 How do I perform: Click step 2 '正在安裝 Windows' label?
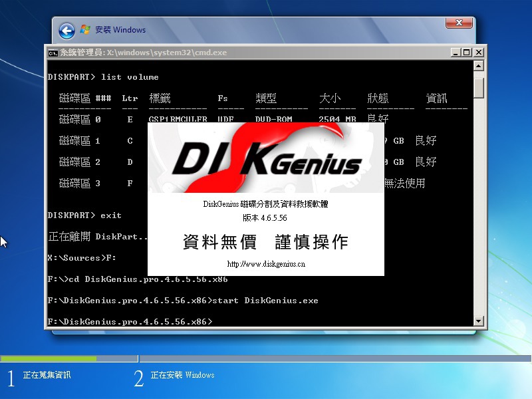tap(182, 375)
